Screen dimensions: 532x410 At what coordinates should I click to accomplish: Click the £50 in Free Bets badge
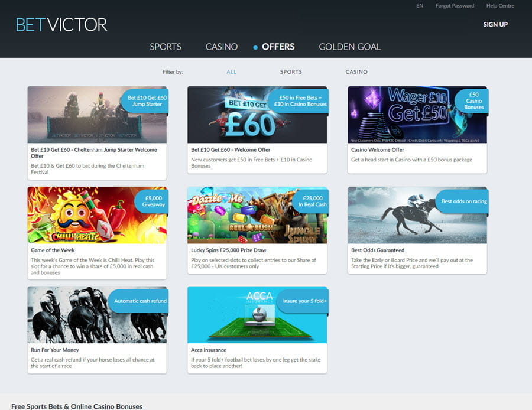pyautogui.click(x=300, y=100)
